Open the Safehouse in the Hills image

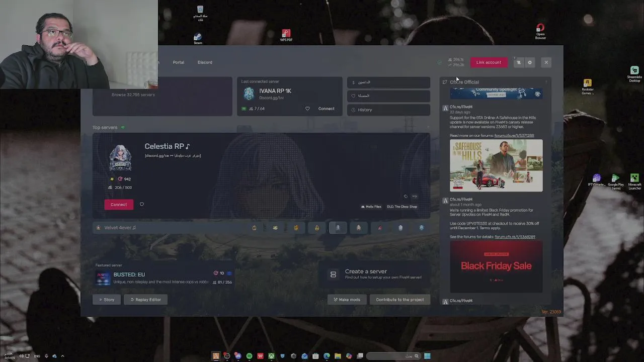point(496,165)
